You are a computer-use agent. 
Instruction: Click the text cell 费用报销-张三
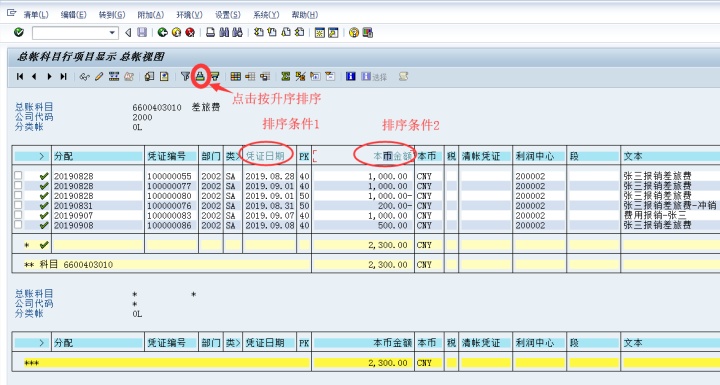point(655,215)
